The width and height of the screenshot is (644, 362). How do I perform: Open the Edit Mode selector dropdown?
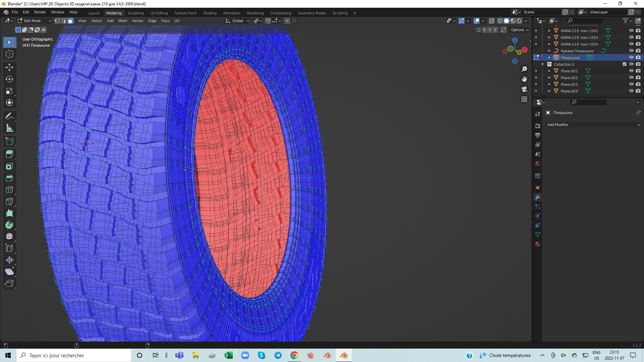(x=34, y=21)
